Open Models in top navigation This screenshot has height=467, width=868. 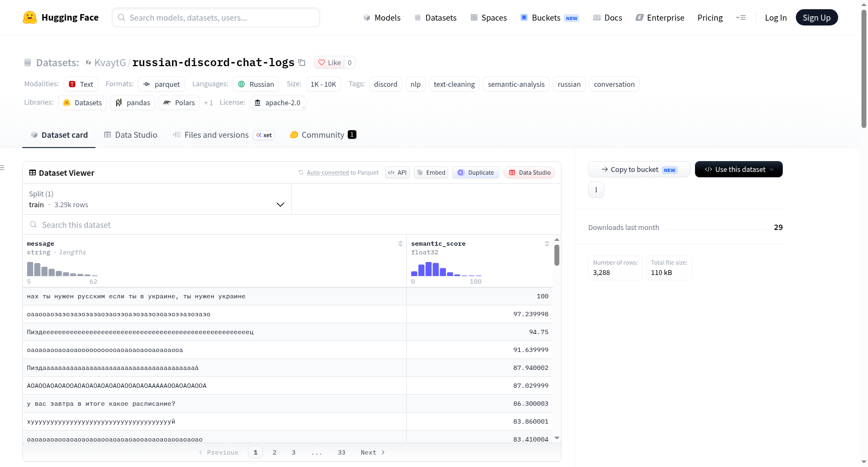pos(382,18)
